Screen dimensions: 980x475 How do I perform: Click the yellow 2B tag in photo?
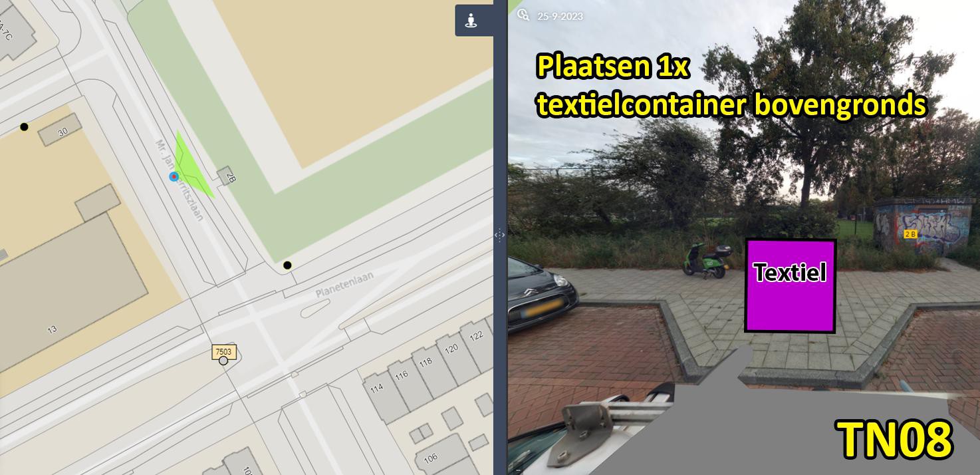(x=910, y=234)
